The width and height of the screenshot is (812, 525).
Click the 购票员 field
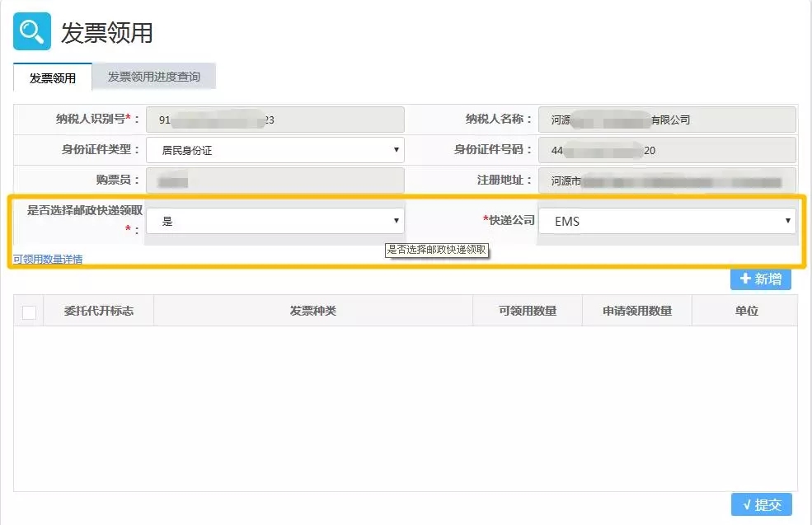(x=275, y=180)
